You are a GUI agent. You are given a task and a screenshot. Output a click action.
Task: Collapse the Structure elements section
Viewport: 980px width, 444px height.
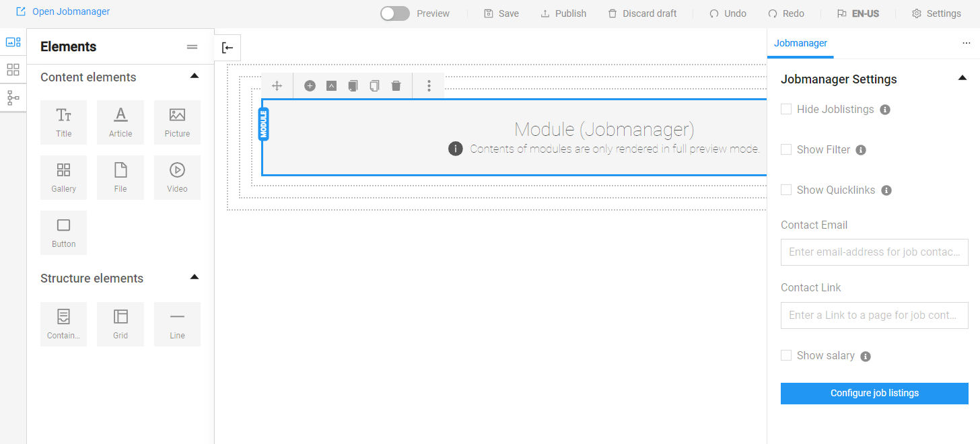(195, 277)
